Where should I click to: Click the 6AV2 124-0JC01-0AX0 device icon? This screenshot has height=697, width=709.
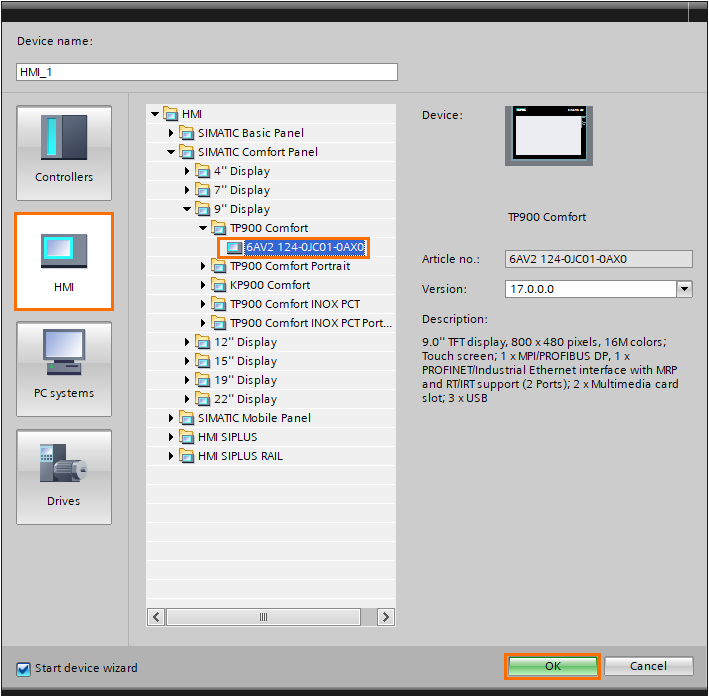(234, 247)
